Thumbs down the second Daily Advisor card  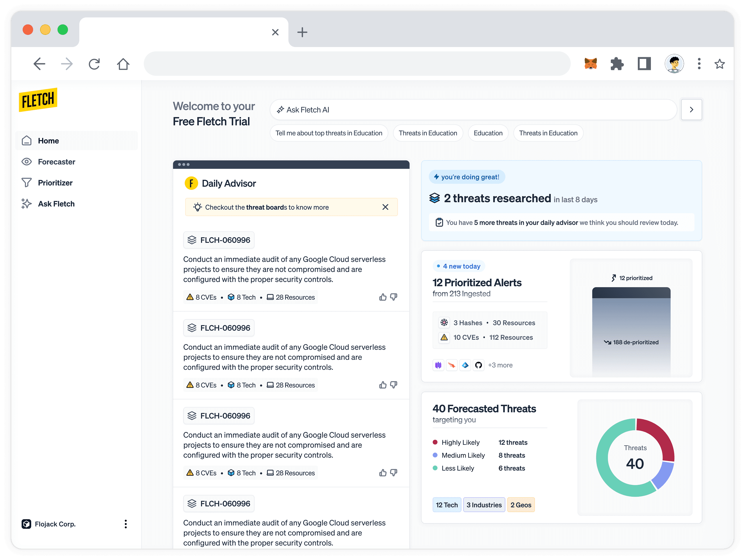coord(394,385)
